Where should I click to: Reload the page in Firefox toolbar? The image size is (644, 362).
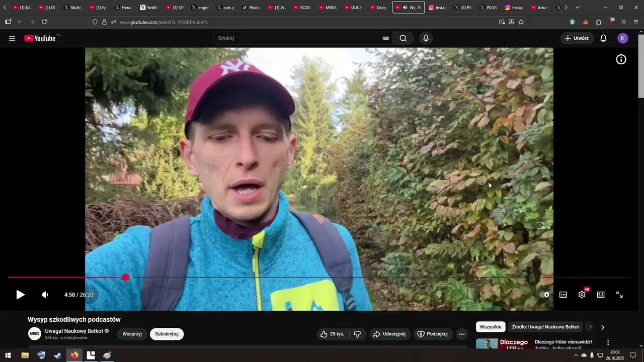(x=44, y=22)
